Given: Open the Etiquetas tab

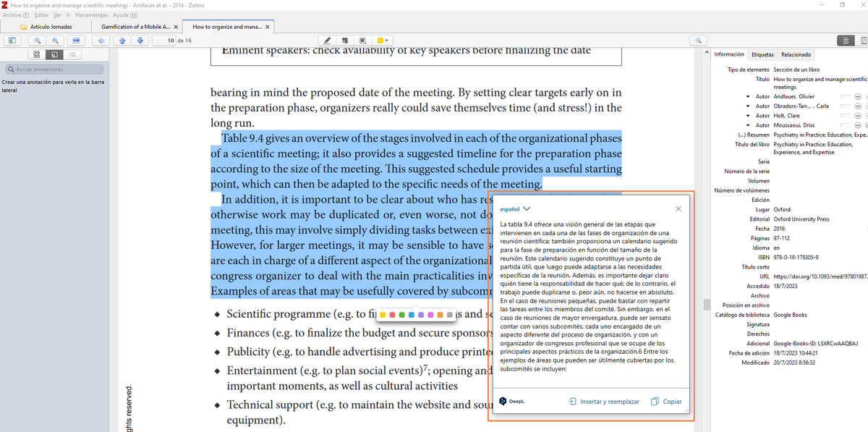Looking at the screenshot, I should tap(762, 54).
